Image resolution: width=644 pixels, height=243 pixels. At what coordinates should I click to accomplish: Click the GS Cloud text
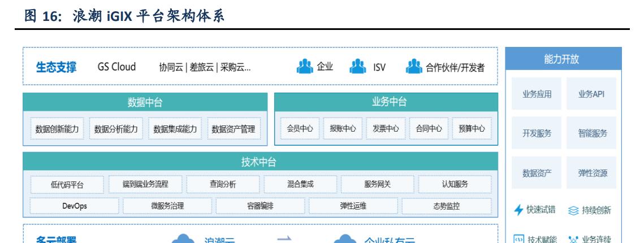116,67
